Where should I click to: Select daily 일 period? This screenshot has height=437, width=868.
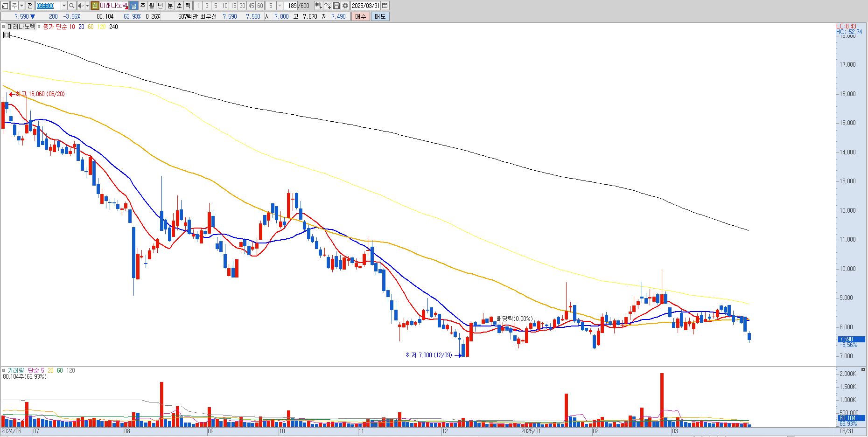[x=133, y=6]
